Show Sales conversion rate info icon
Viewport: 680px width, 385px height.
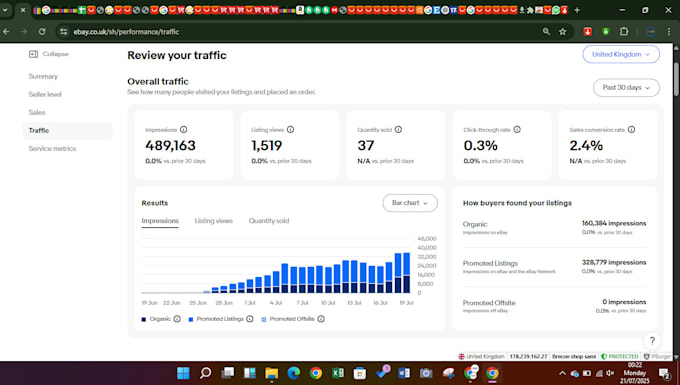[x=631, y=130]
